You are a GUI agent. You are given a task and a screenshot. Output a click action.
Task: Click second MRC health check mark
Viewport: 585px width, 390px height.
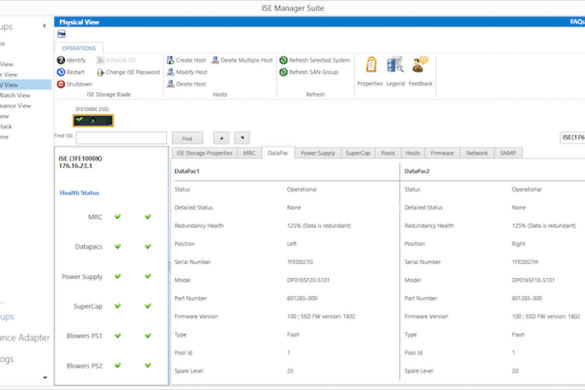tap(148, 217)
